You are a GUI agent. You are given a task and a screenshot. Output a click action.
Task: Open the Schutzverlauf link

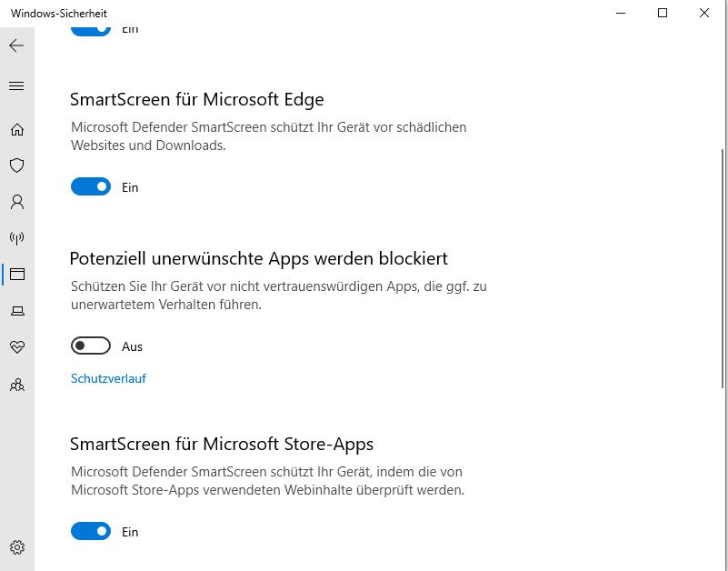(x=108, y=378)
